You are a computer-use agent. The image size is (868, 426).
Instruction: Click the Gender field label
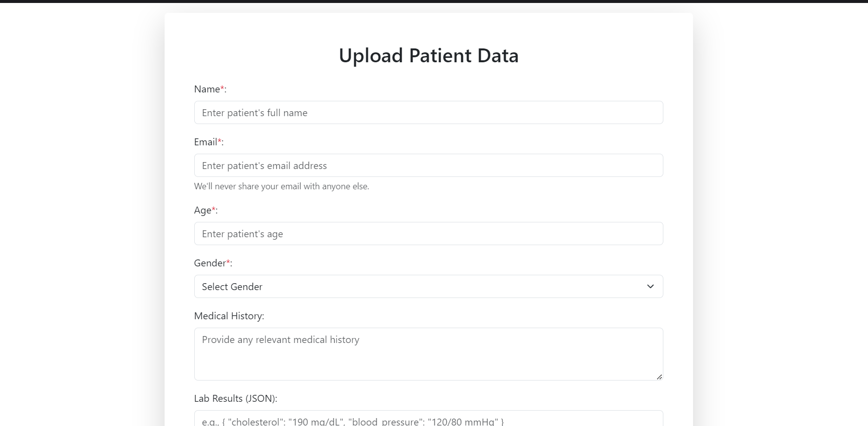pos(213,263)
